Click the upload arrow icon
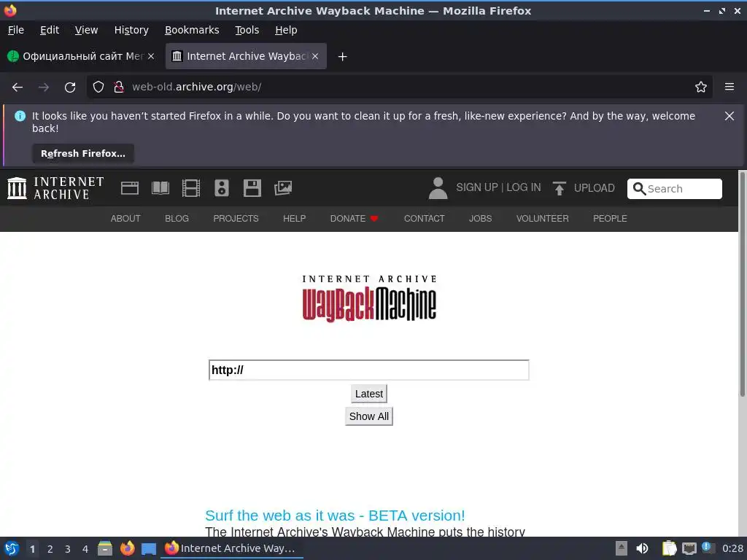Screen dimensions: 747x560 (x=560, y=188)
